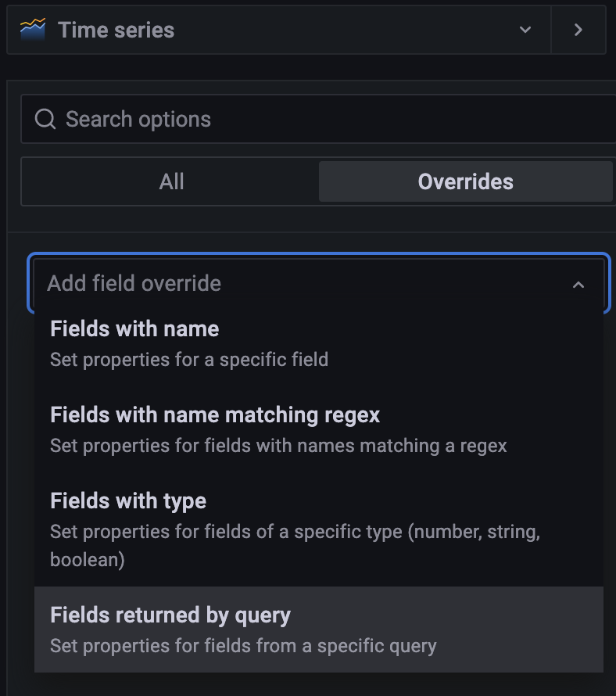Click the Time series visualization label

point(116,30)
